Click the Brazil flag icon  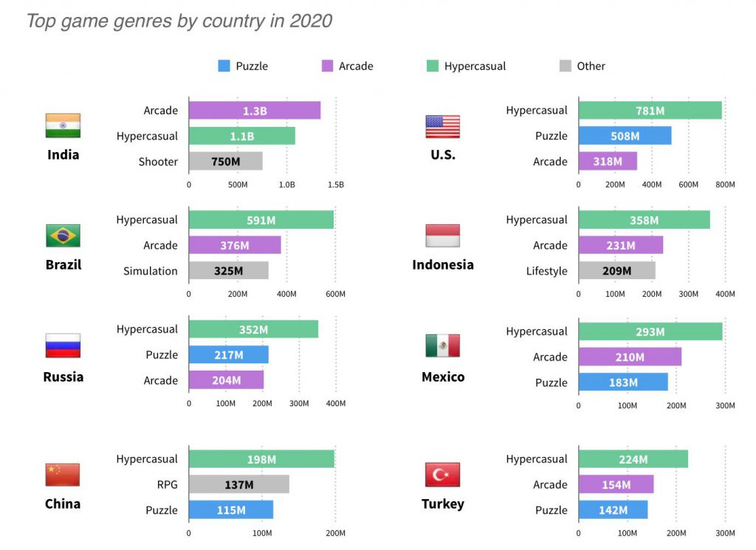[63, 236]
